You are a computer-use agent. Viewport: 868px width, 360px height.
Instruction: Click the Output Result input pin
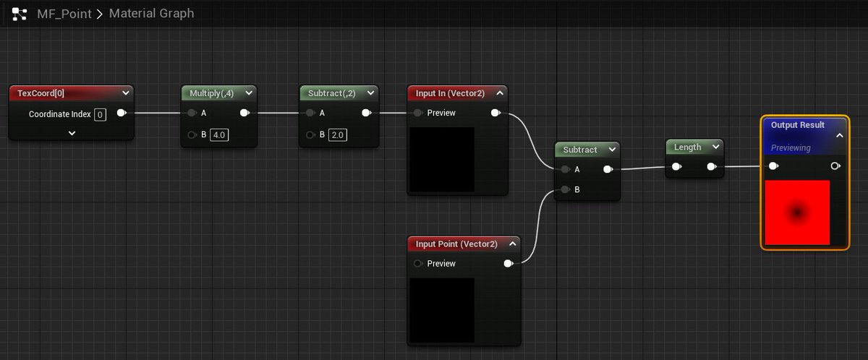773,166
